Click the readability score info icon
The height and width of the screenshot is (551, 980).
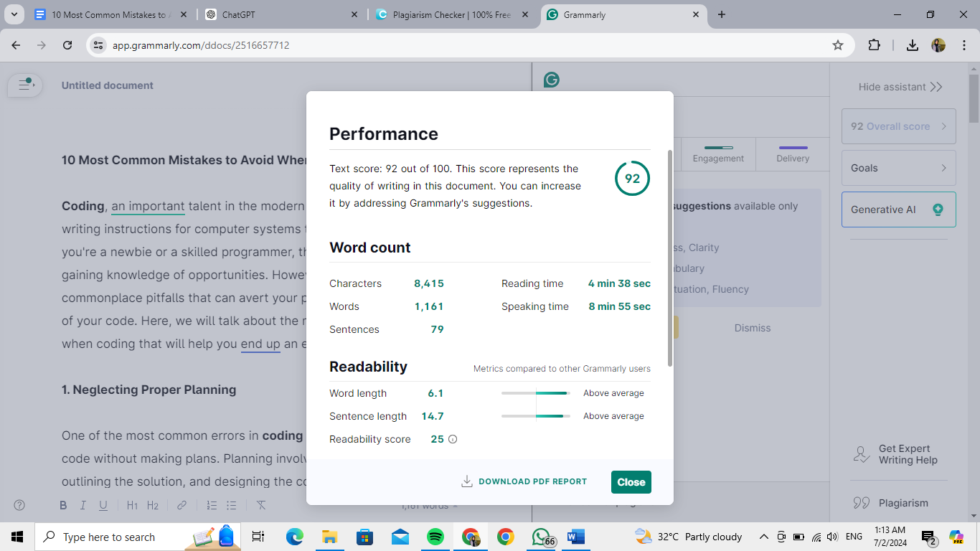pos(453,439)
